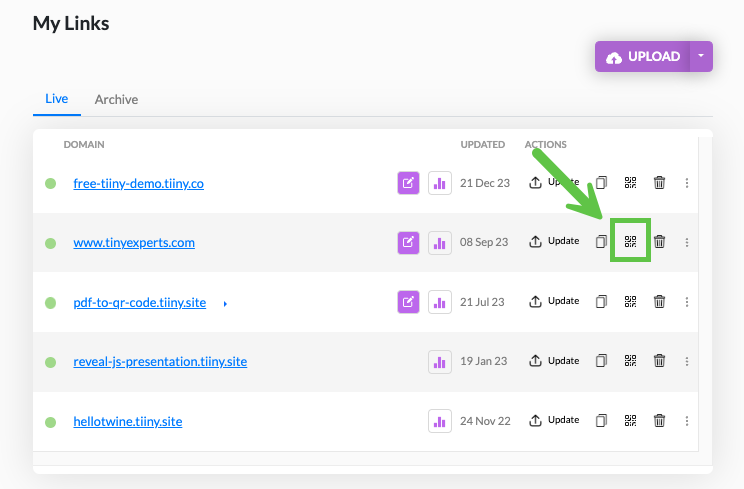Switch to the Archive tab
Image resolution: width=744 pixels, height=489 pixels.
point(116,100)
